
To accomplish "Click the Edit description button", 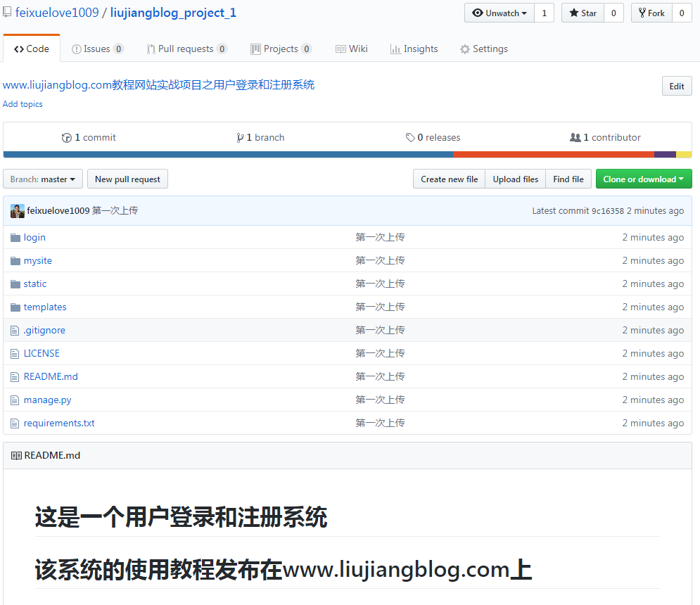I will coord(677,86).
